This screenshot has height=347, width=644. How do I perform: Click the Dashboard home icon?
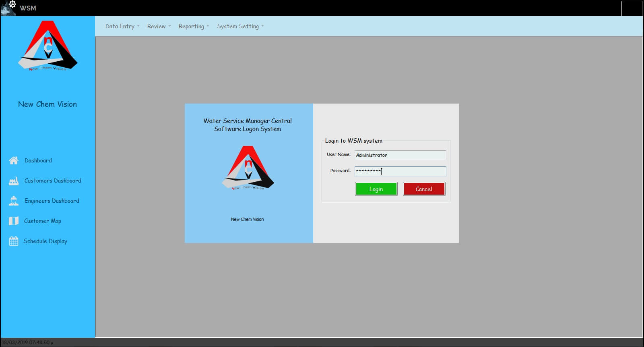[14, 160]
